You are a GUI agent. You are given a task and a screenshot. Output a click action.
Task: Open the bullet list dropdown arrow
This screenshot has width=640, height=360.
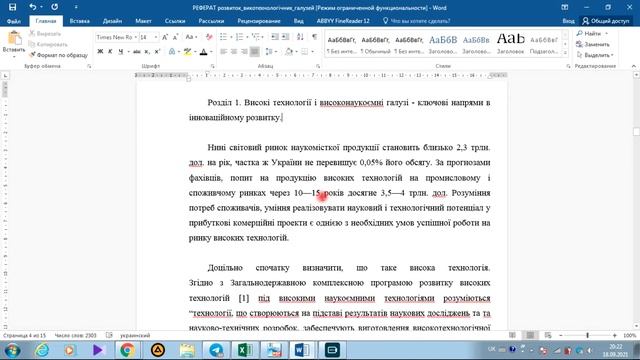point(231,37)
